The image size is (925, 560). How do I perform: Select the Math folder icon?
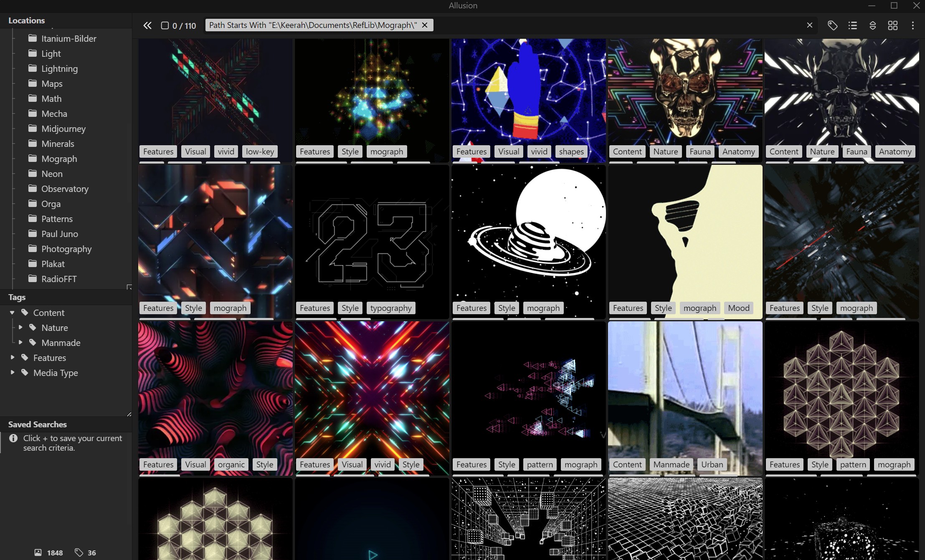point(33,98)
